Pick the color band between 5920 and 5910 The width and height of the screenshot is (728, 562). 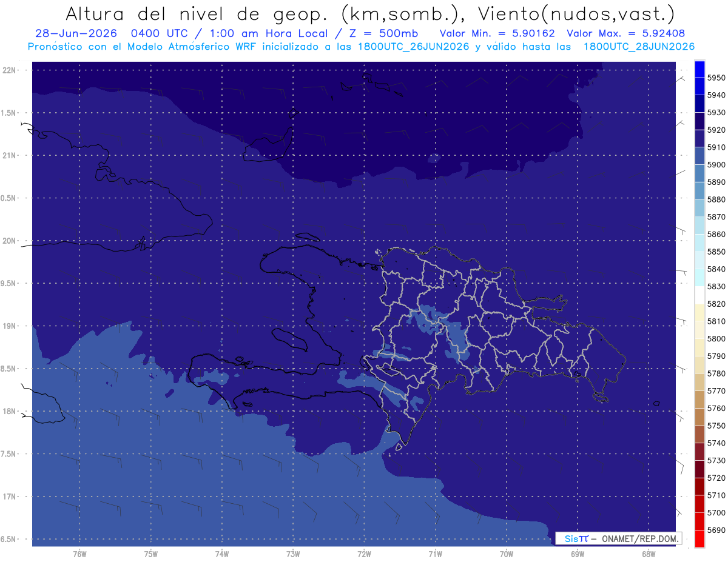(699, 138)
